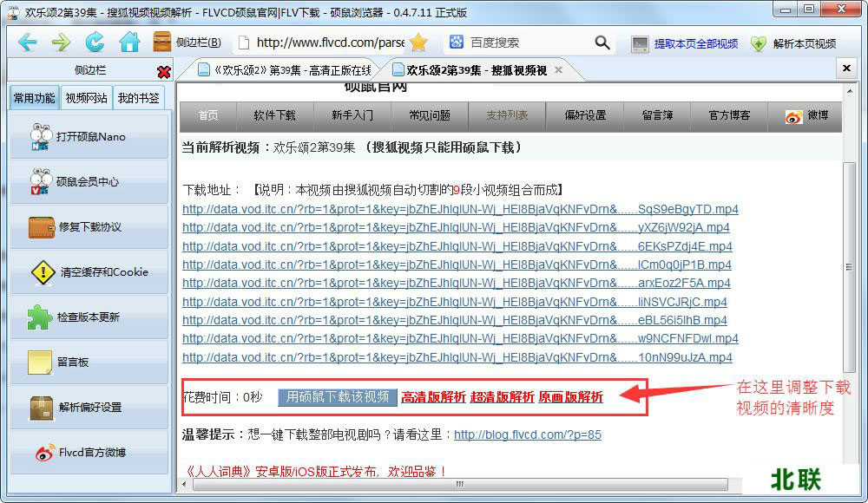Select 检查版本更新 in sidebar
The height and width of the screenshot is (503, 868).
coord(89,317)
